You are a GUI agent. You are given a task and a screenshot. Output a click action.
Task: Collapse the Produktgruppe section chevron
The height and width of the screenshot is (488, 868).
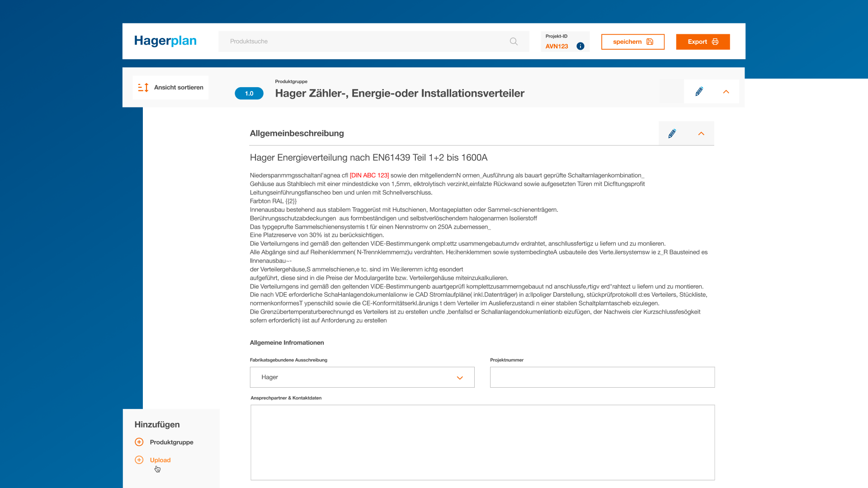coord(726,92)
